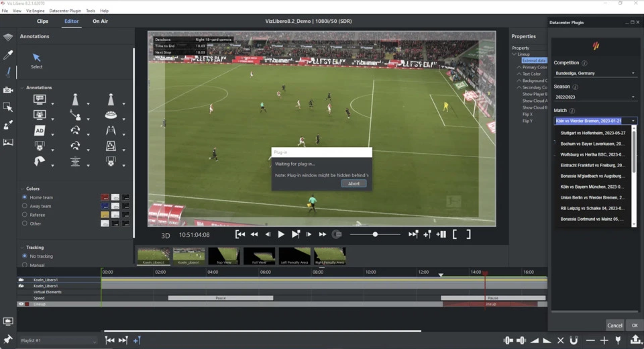Toggle visibility eye on Lineup track
Screen dimensions: 644x349
(x=21, y=304)
